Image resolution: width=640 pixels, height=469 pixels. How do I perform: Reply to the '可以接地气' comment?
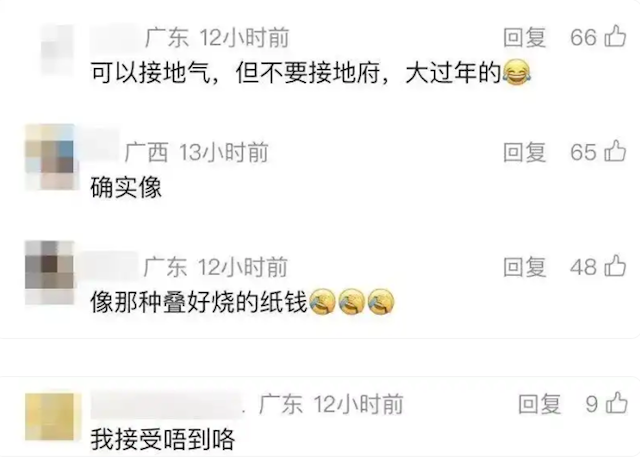(x=524, y=38)
